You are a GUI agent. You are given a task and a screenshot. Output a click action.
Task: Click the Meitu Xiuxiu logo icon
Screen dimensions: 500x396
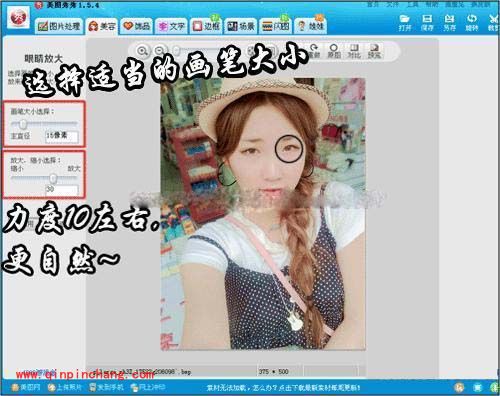pos(17,18)
